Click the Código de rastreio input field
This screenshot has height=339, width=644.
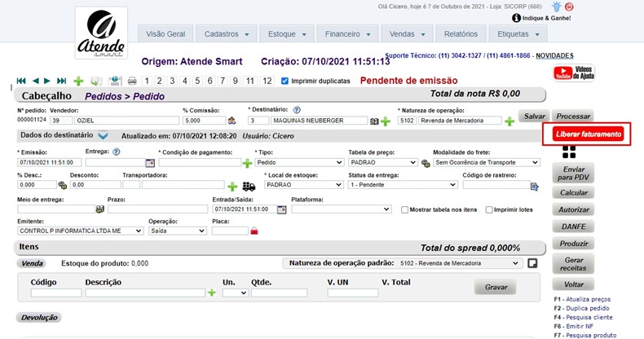(x=495, y=185)
